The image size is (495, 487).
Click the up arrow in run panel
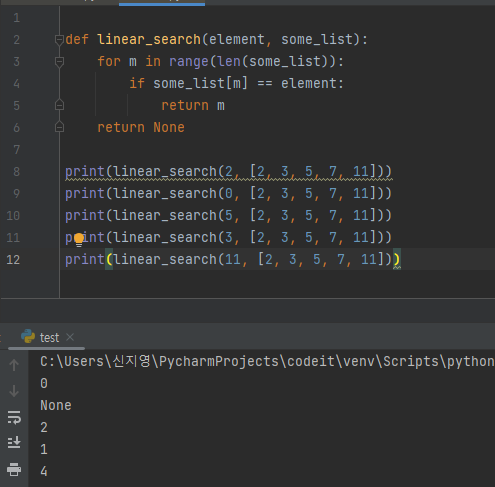[14, 365]
